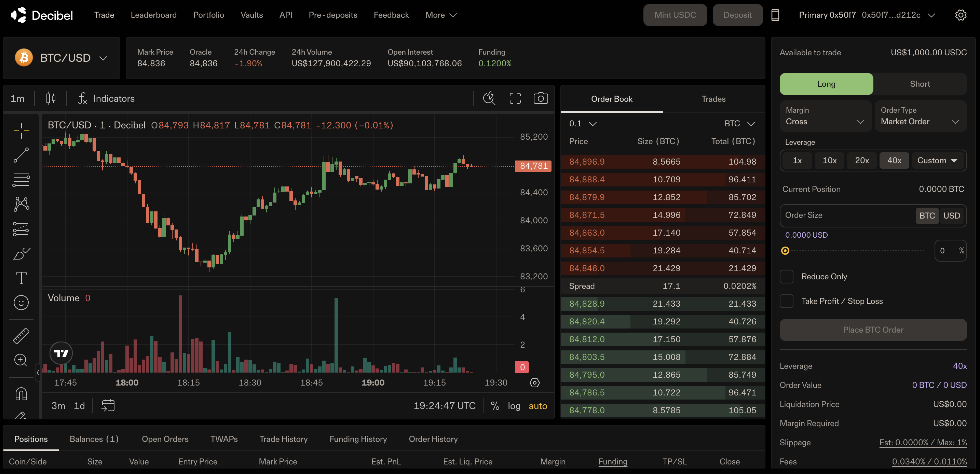Open the Margin Cross dropdown

[825, 116]
